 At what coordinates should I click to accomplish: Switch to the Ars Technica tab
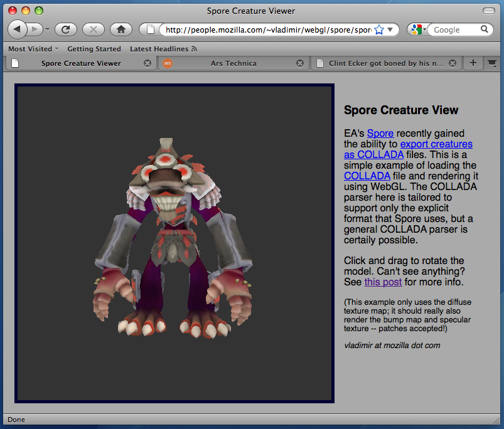click(233, 63)
